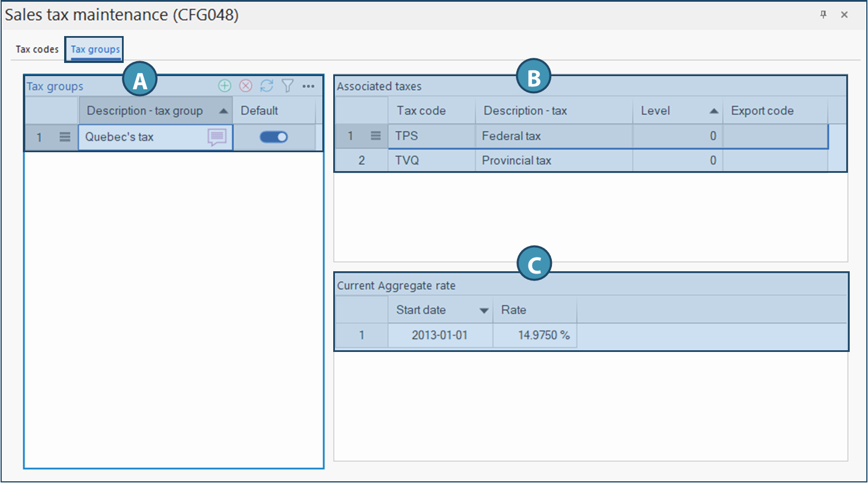Screen dimensions: 868x483
Task: Click the delete tax group icon
Action: 246,86
